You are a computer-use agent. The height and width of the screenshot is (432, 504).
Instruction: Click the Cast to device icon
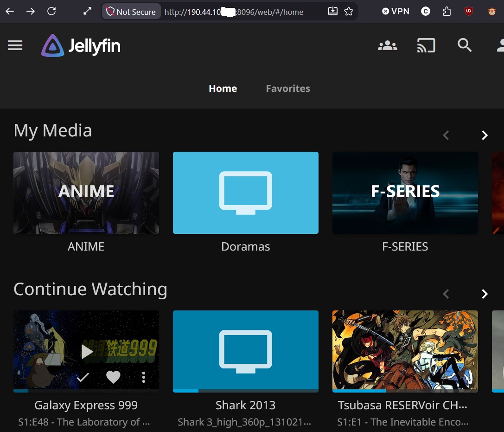[426, 45]
